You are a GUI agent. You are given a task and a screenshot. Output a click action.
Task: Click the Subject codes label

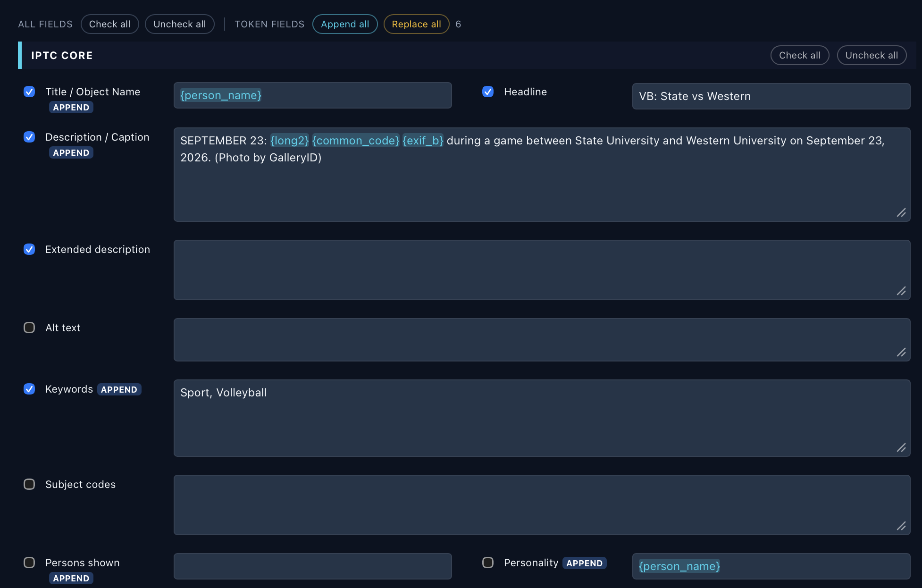(x=80, y=484)
